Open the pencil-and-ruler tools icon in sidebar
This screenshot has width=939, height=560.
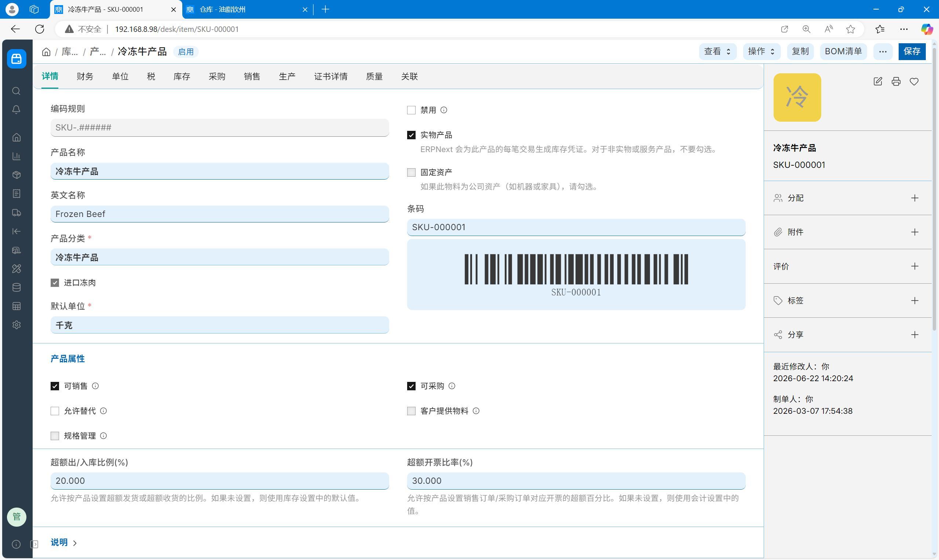coord(16,269)
